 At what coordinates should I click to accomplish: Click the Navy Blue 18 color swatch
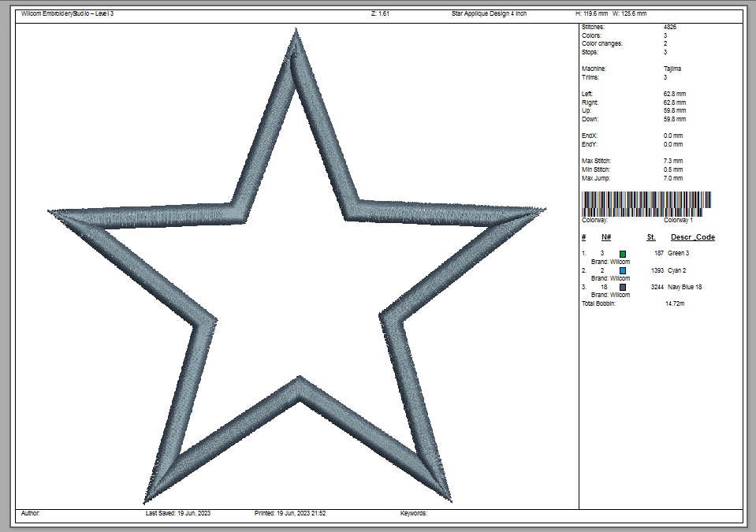[623, 288]
